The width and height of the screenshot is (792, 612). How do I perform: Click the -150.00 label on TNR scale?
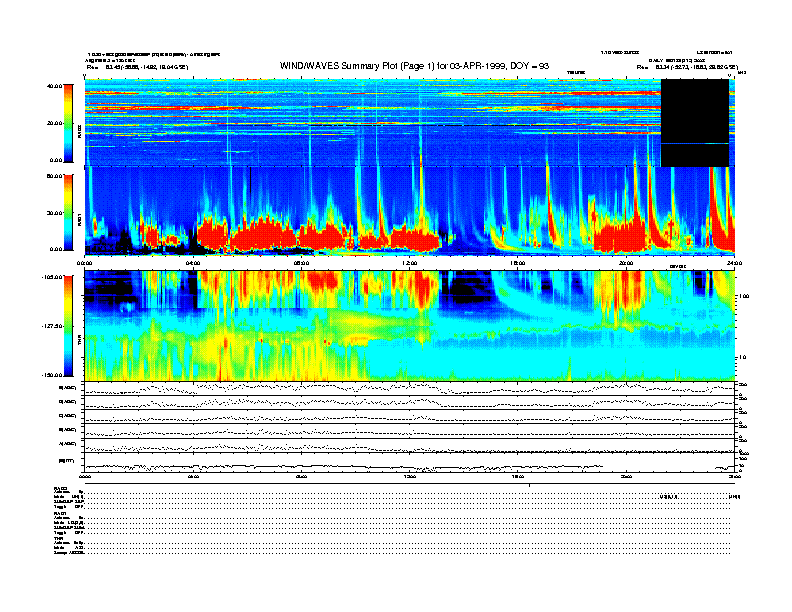(52, 375)
